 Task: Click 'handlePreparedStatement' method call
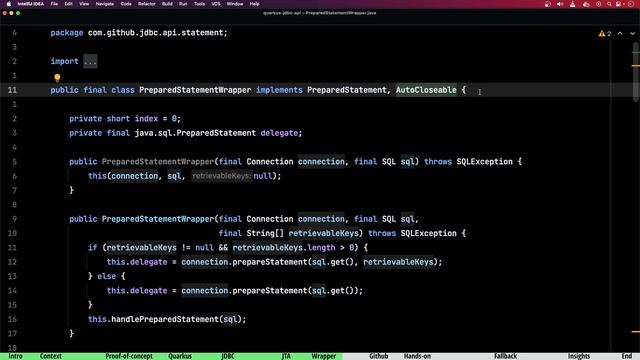click(165, 319)
